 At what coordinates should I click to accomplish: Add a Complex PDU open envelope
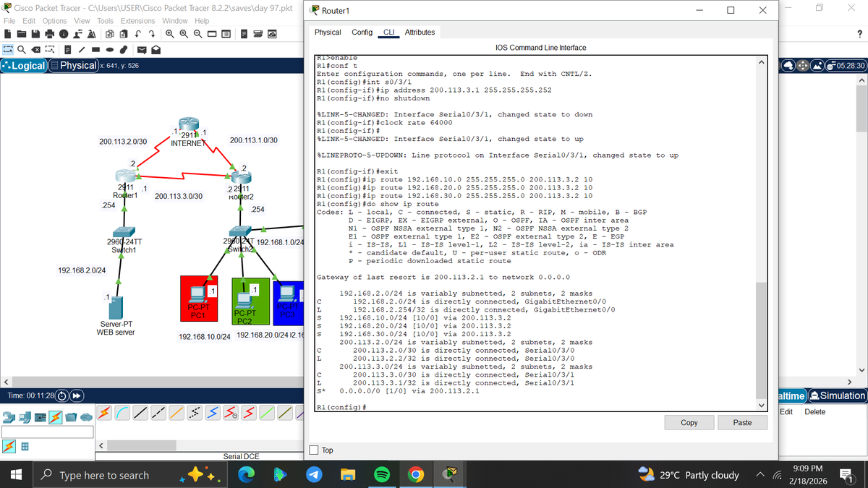[156, 49]
